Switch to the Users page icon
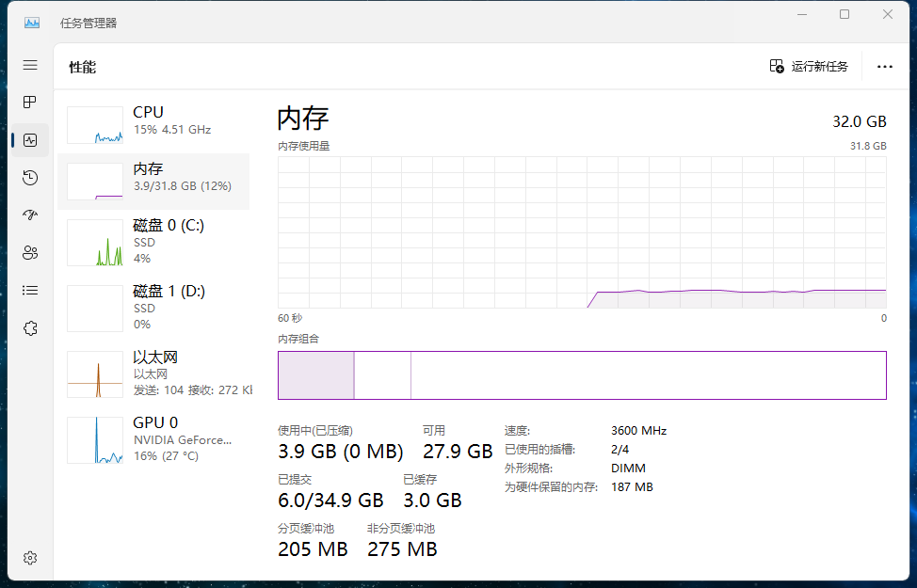 coord(30,252)
